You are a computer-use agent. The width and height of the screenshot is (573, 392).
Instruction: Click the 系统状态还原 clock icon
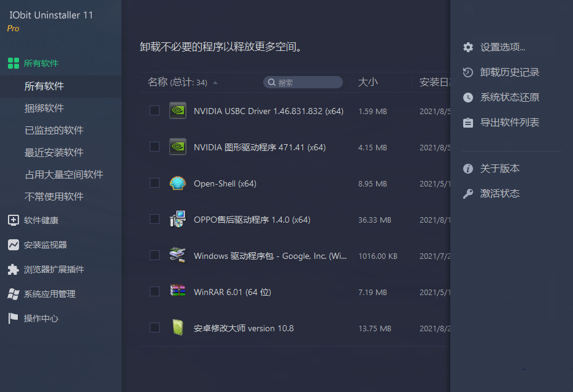pos(468,98)
